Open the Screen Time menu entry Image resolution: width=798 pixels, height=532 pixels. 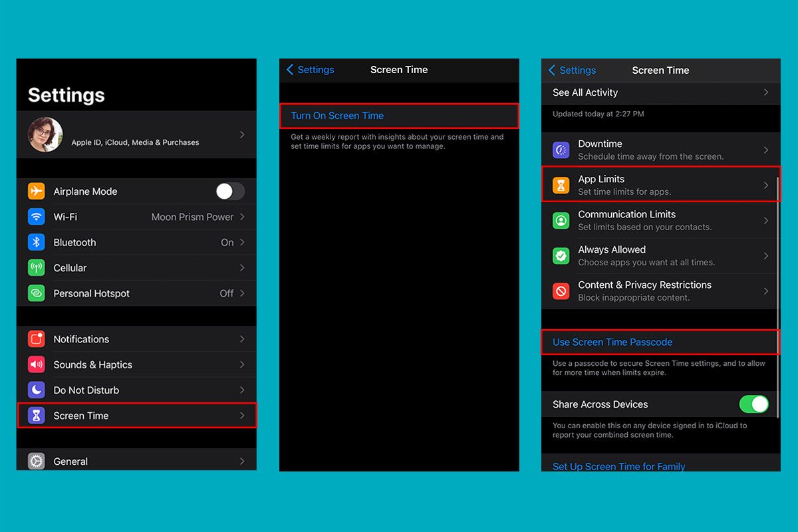[136, 415]
